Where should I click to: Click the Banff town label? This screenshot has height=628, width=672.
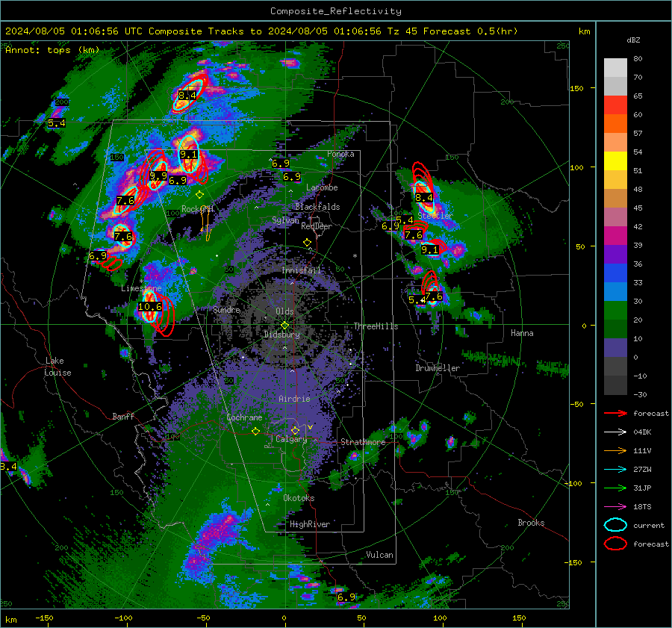[x=123, y=416]
